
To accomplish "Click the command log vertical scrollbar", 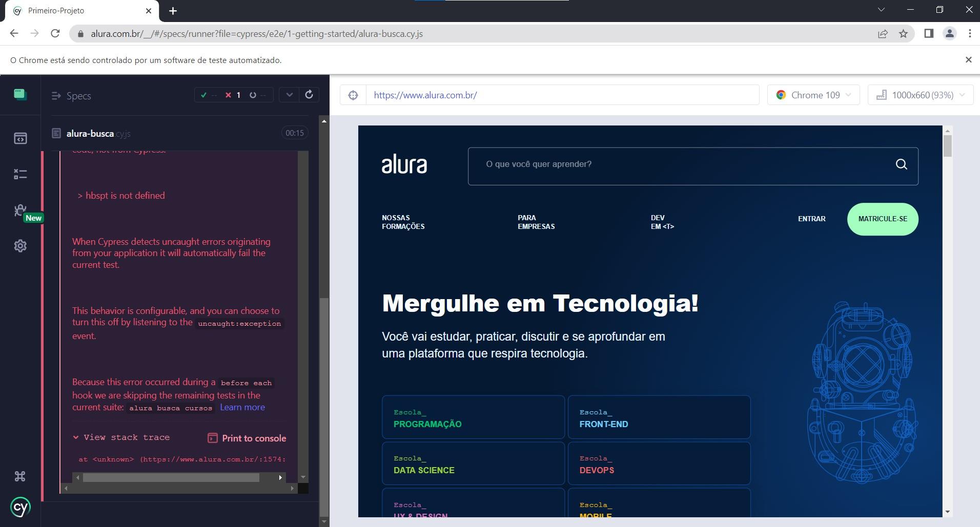I will coord(324,407).
